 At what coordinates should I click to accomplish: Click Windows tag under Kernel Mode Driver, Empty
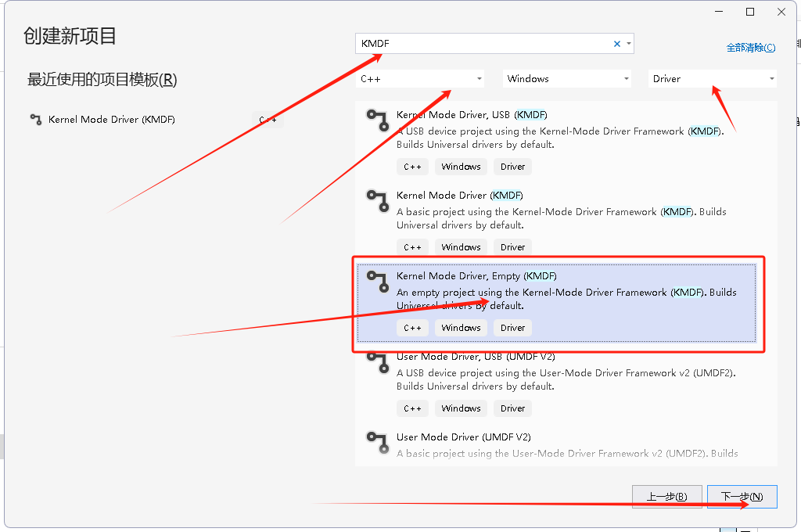[462, 328]
